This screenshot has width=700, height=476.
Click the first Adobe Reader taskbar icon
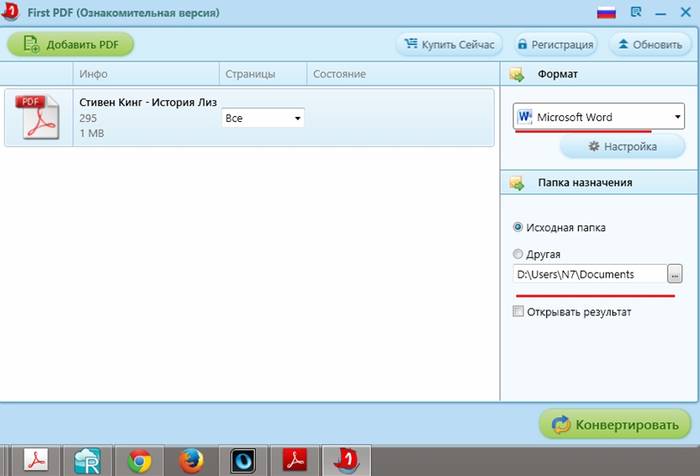(37, 460)
